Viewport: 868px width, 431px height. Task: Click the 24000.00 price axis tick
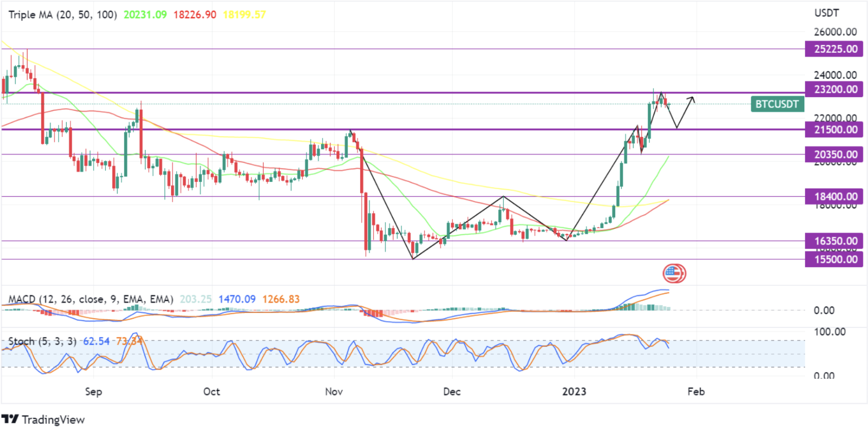pyautogui.click(x=835, y=75)
